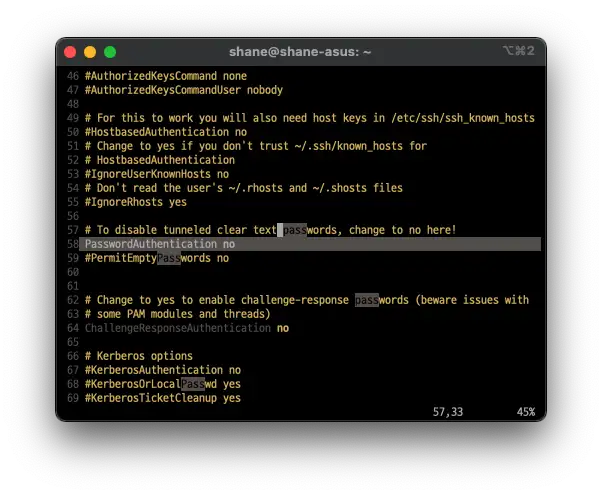Screen dimensions: 602x495
Task: Click the 'no' value on line 64
Action: coord(283,328)
